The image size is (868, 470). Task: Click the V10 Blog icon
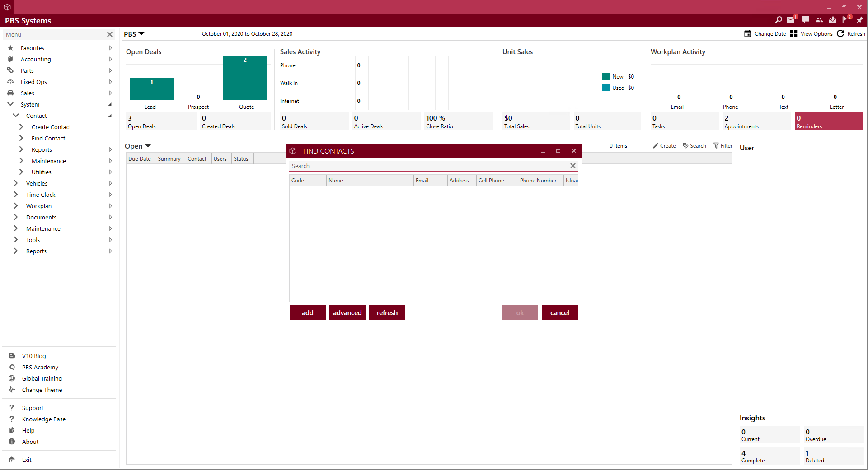coord(12,356)
